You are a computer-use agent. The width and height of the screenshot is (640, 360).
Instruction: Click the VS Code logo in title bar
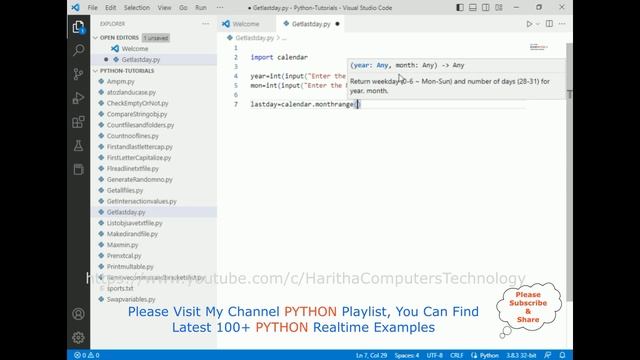click(x=76, y=7)
